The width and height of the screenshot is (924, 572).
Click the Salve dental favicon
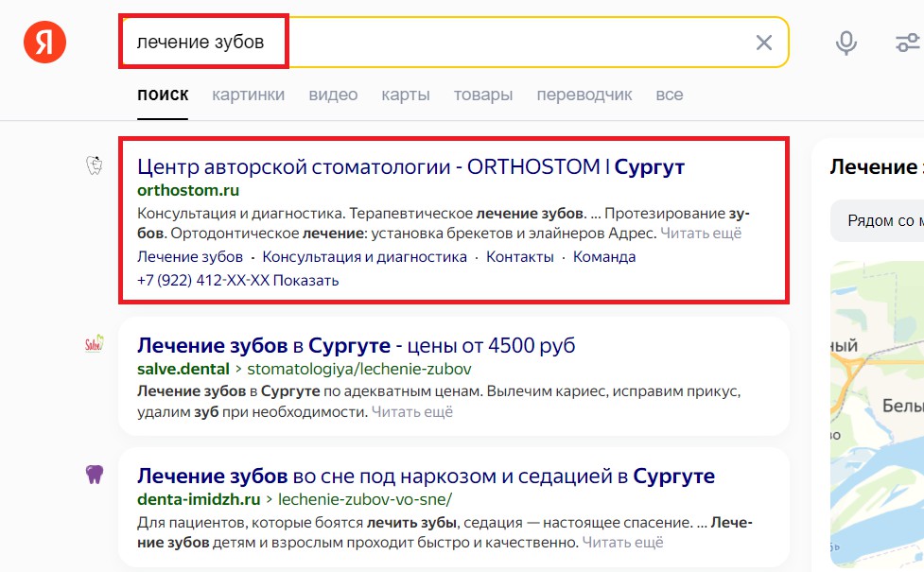tap(94, 344)
